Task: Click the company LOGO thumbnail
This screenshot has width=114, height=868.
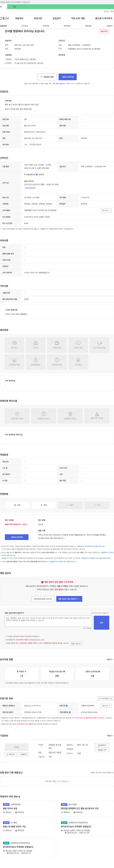Action: [17, 747]
